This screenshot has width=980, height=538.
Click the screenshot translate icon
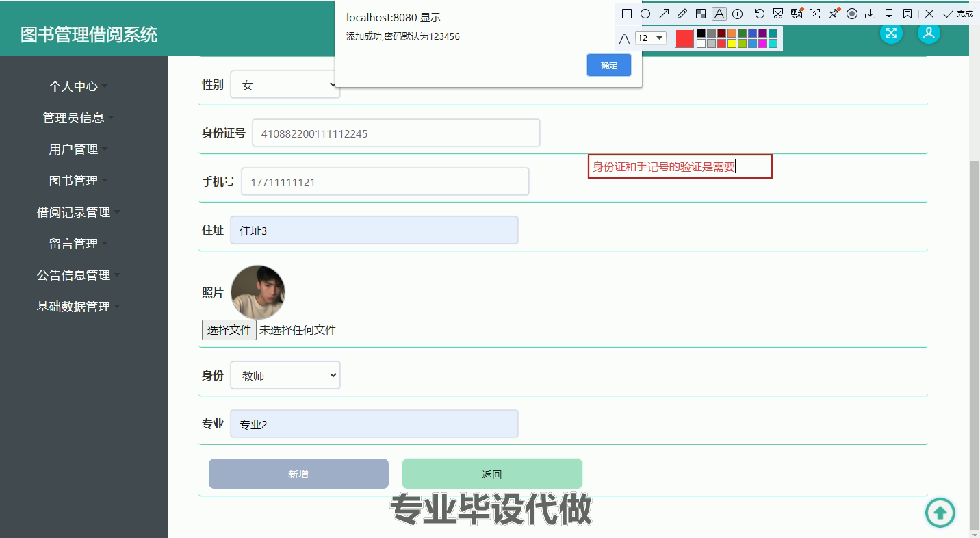click(797, 14)
